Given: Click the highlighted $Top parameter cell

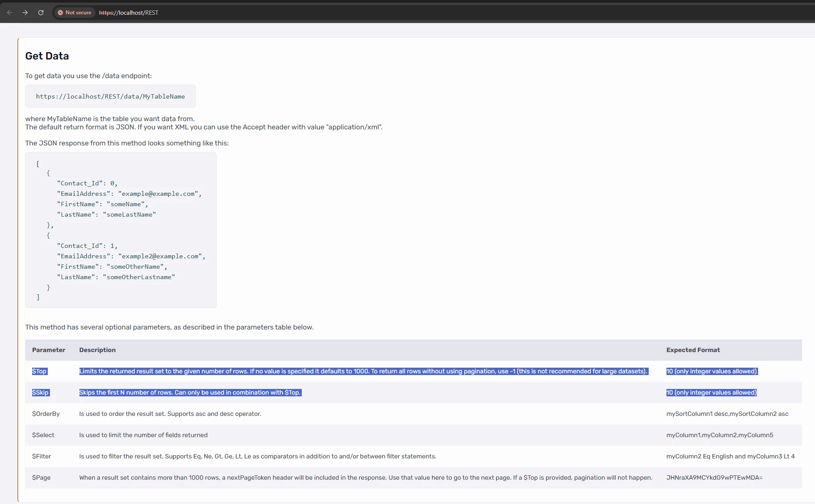Looking at the screenshot, I should 40,371.
